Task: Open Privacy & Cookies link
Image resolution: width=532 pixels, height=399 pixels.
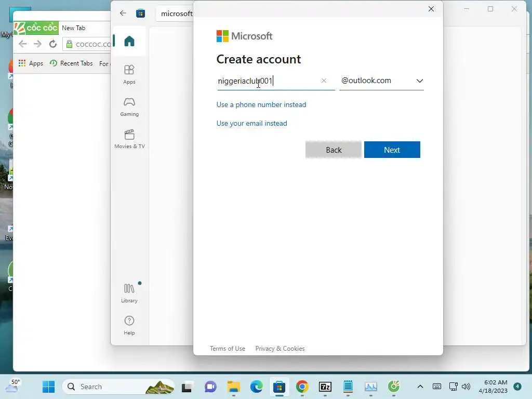Action: tap(280, 349)
